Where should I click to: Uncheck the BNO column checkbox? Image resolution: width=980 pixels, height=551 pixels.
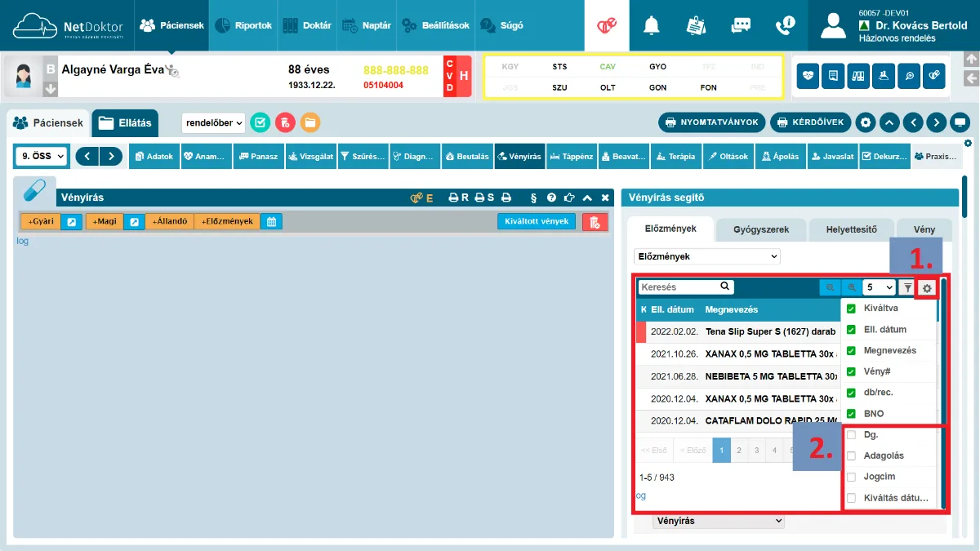pos(851,414)
